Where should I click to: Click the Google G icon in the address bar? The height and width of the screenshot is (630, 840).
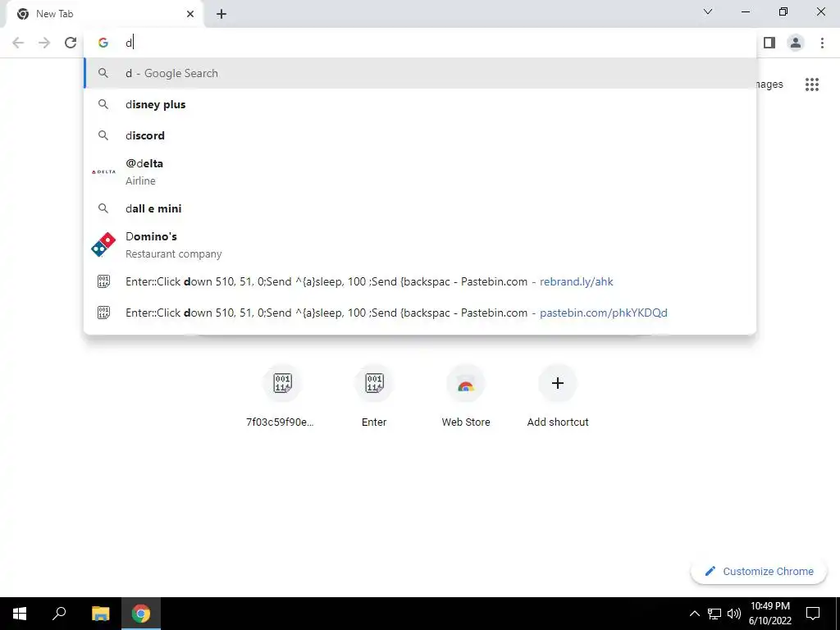click(x=103, y=43)
